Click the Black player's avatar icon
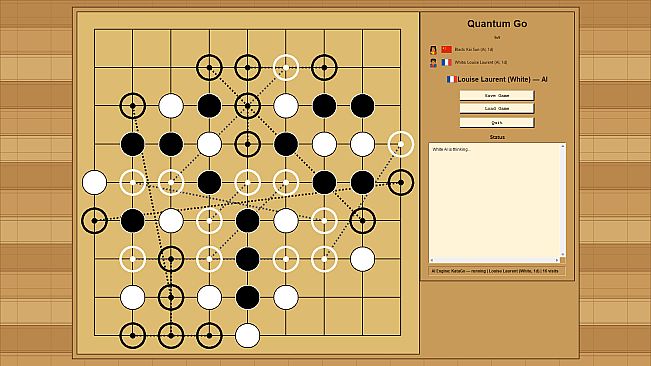Screen dimensions: 651x366 pyautogui.click(x=433, y=50)
